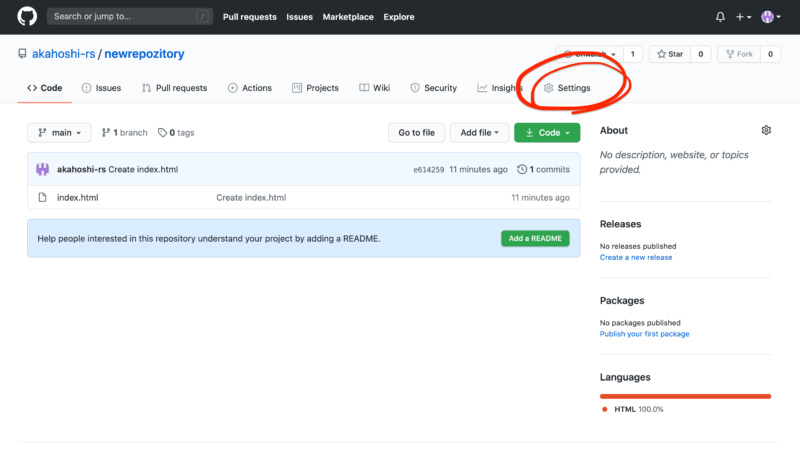Focus the Search or jump to field
The width and height of the screenshot is (800, 465).
tap(130, 16)
